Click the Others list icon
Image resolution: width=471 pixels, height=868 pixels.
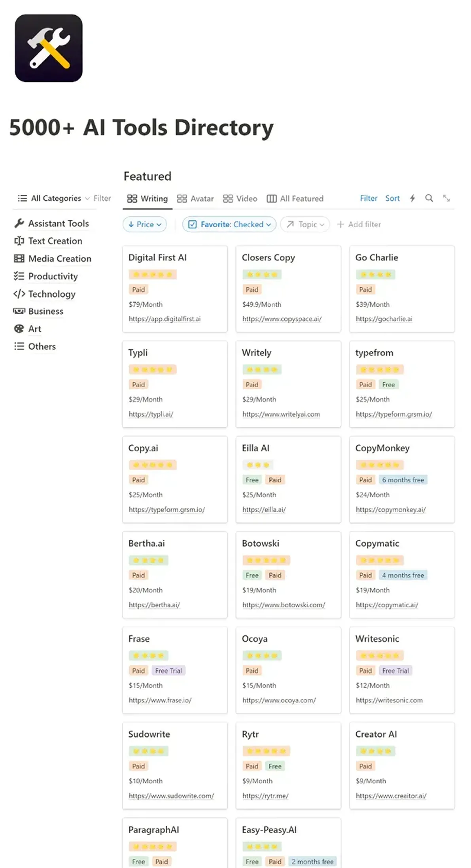(x=19, y=346)
